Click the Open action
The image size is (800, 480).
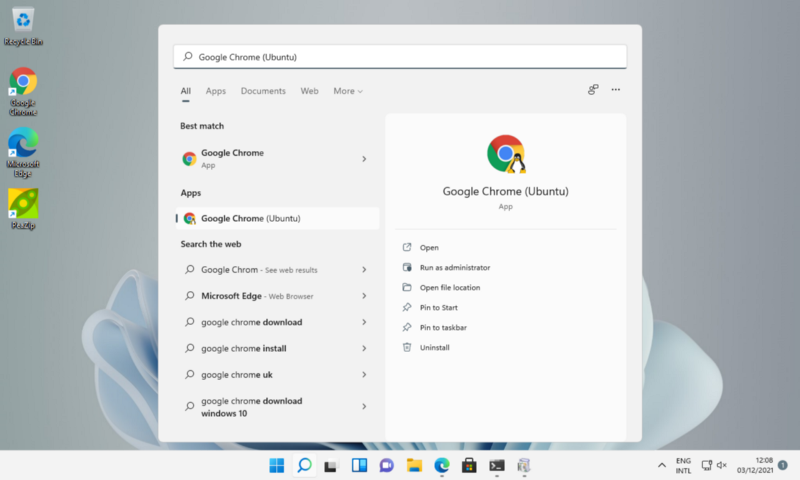pos(429,247)
